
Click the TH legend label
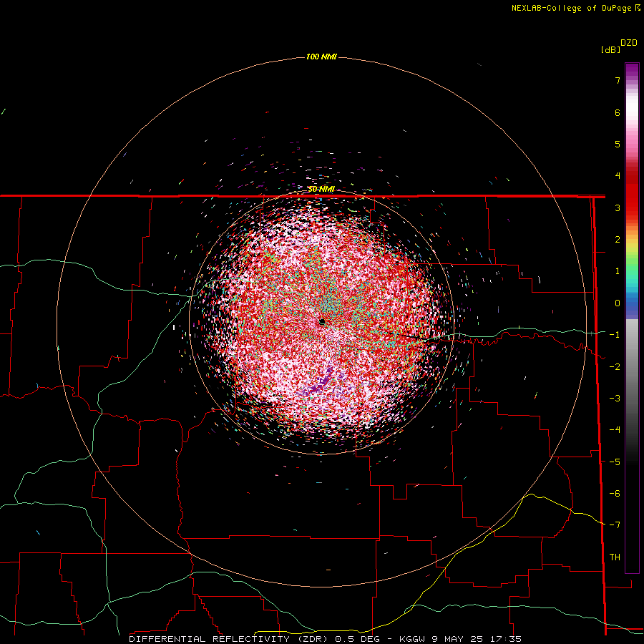pyautogui.click(x=615, y=557)
